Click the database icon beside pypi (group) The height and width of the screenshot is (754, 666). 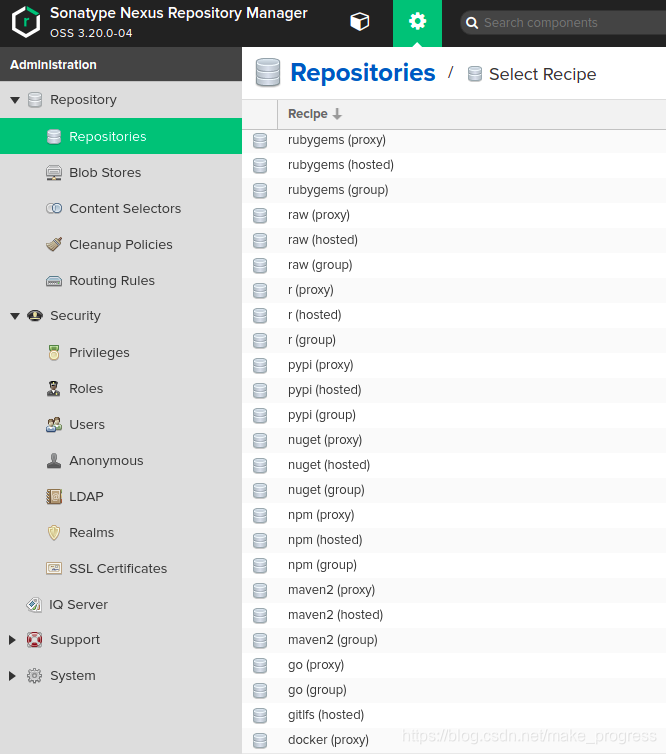[x=260, y=415]
